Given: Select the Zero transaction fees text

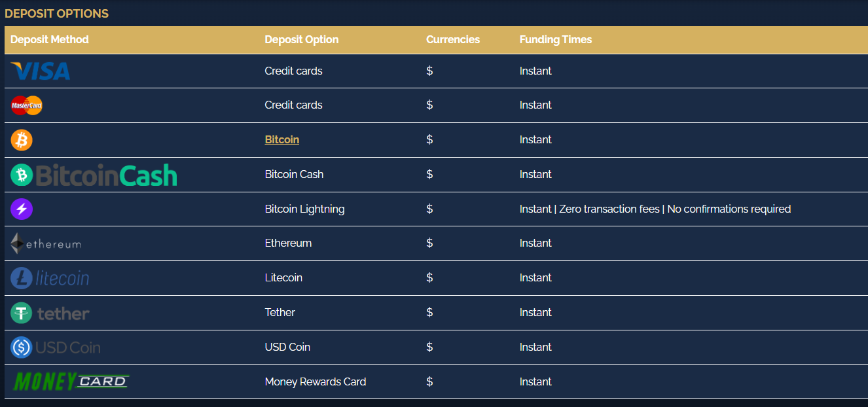Looking at the screenshot, I should 610,209.
